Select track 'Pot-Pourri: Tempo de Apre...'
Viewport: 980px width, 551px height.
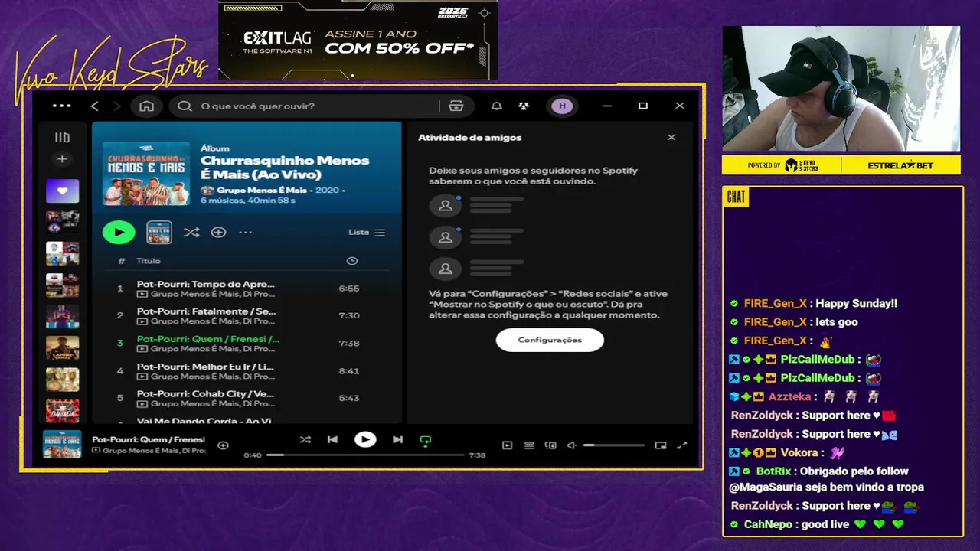tap(247, 289)
